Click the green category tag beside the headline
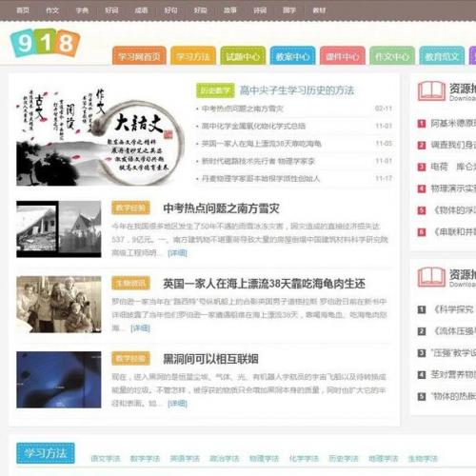 point(215,90)
